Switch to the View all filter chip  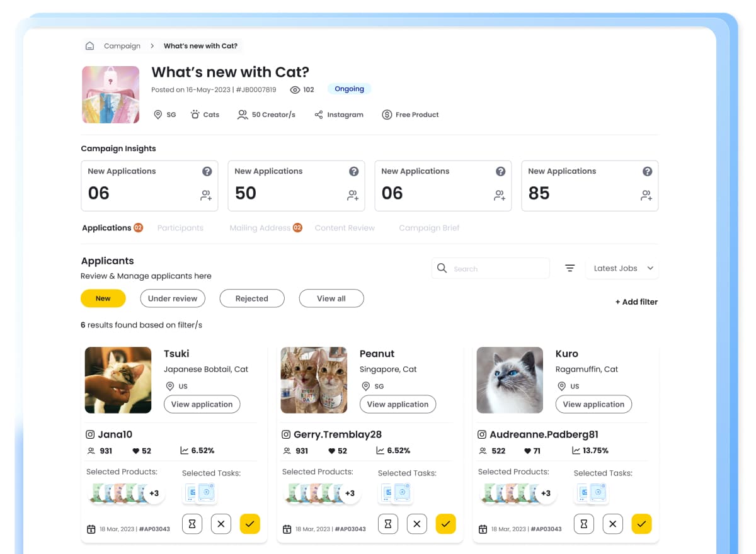[x=331, y=298]
